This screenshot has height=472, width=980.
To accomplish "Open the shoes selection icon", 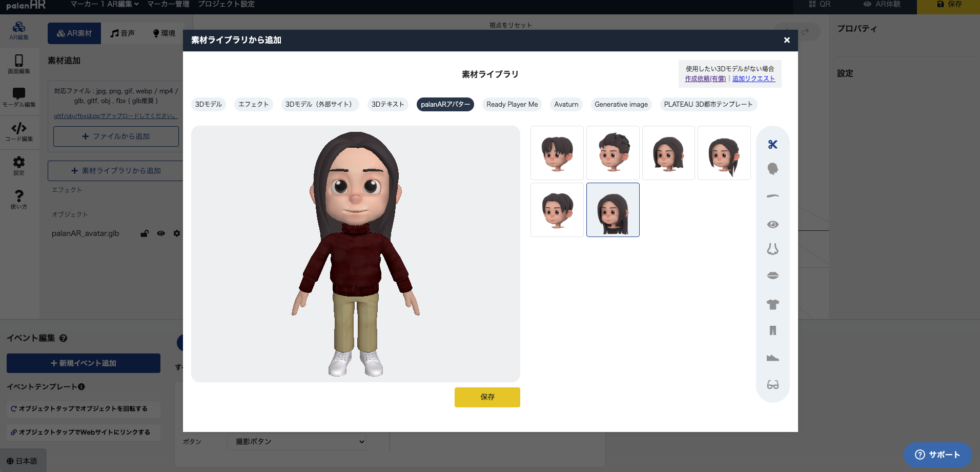I will click(x=772, y=358).
